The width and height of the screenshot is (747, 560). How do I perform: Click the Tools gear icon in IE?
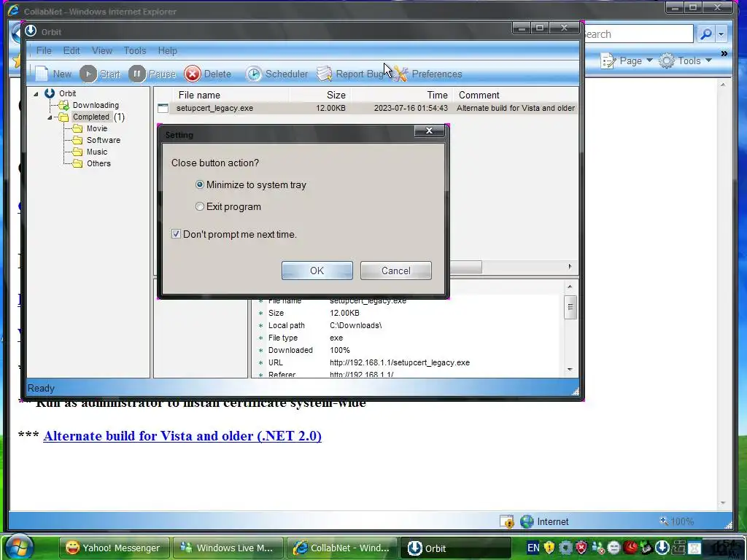tap(667, 61)
